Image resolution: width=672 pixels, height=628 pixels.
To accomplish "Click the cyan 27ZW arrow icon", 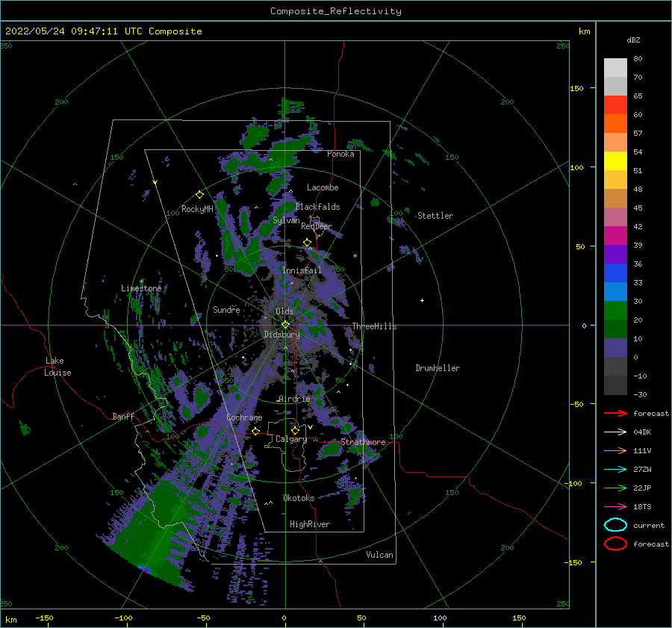I will (x=615, y=470).
